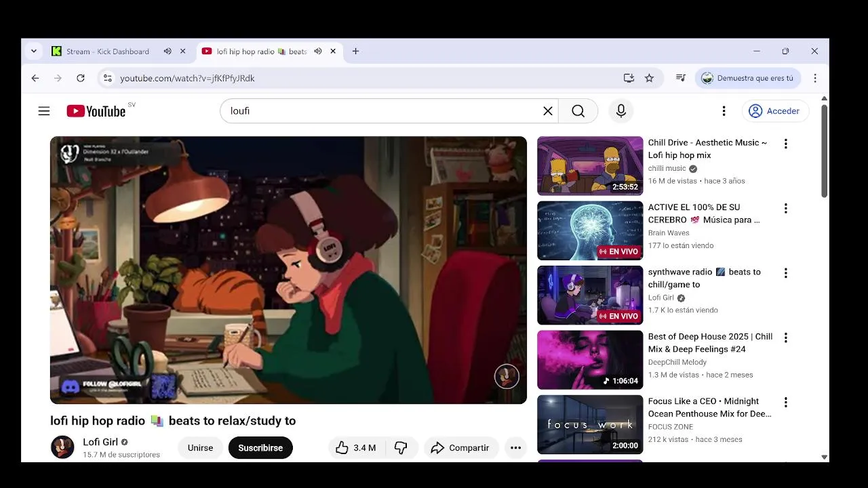Click the 'Brain Waves' channel name
The image size is (868, 488).
tap(669, 233)
